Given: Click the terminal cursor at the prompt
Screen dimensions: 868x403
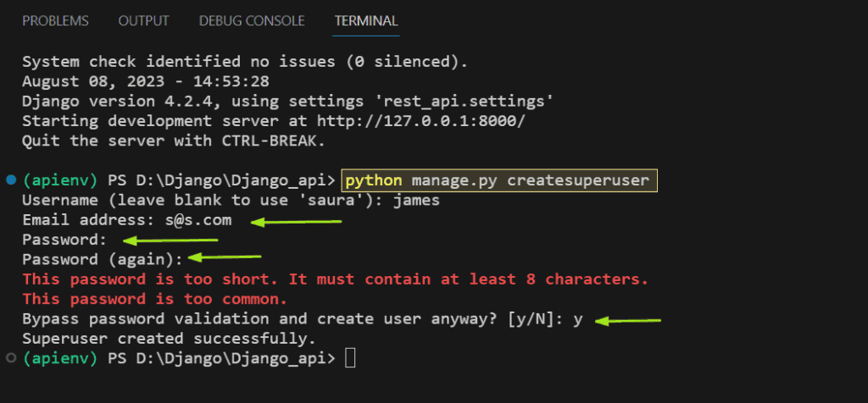Looking at the screenshot, I should click(350, 358).
